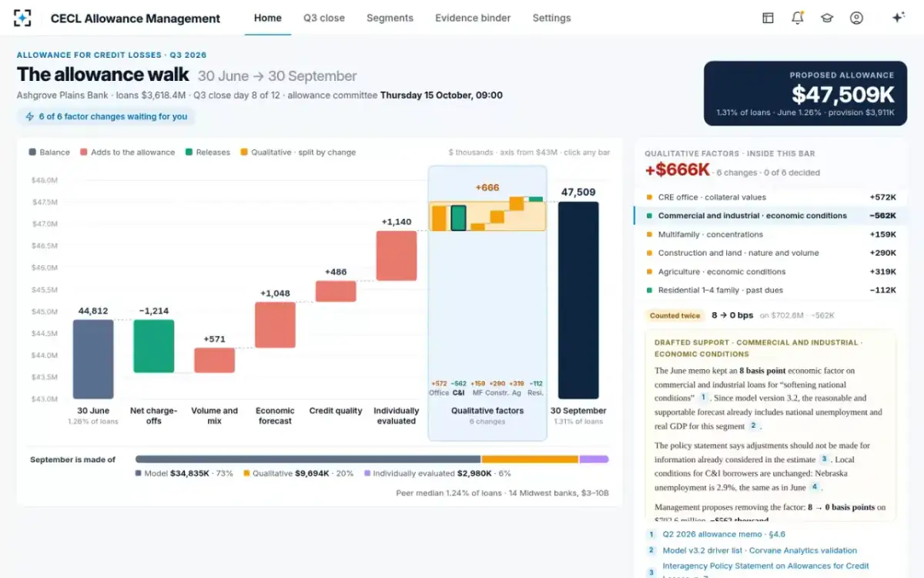The height and width of the screenshot is (578, 924).
Task: Open the graduation cap learning icon
Action: (x=827, y=18)
